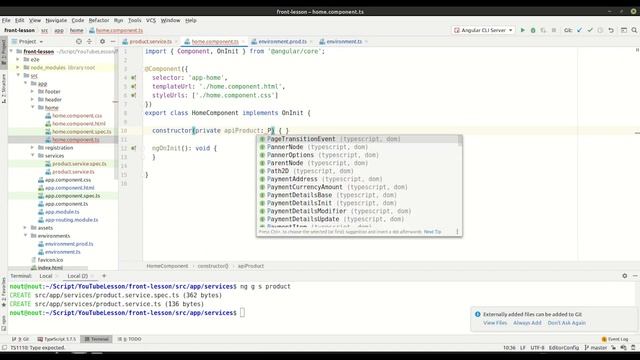Viewport: 640px width, 360px height.
Task: Open the Structure side tool window
Action: point(4,88)
